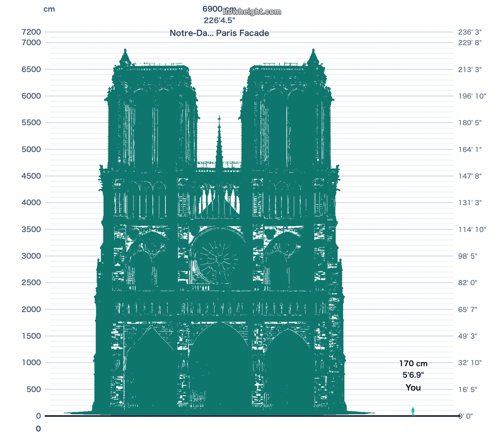504x448 pixels.
Task: Click the 'You' name label
Action: coord(413,388)
